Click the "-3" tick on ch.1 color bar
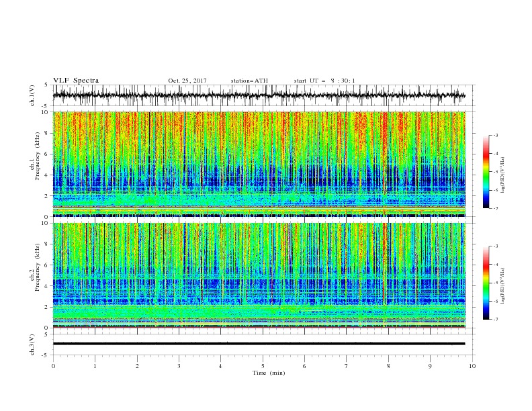The height and width of the screenshot is (411, 532). coord(496,135)
